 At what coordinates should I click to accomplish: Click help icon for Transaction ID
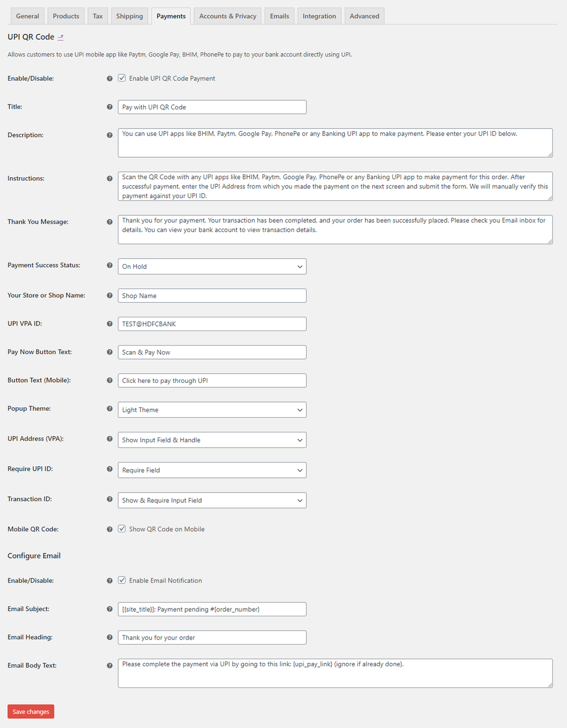click(x=110, y=499)
